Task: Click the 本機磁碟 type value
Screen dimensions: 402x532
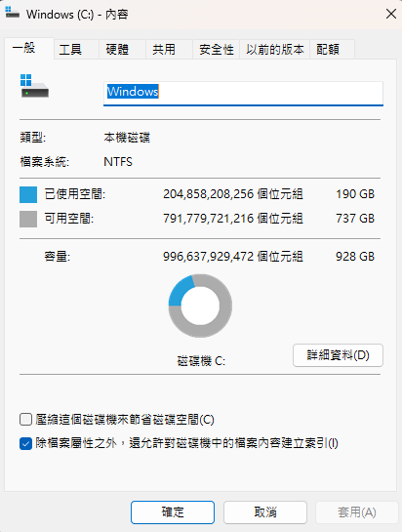Action: pos(127,138)
